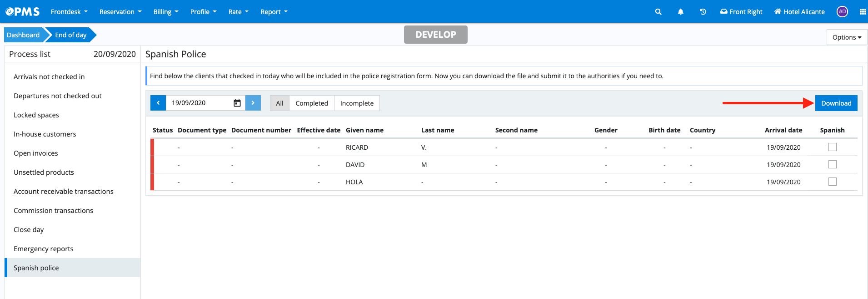The width and height of the screenshot is (868, 299).
Task: Click the 19/09/2020 date field
Action: [199, 103]
